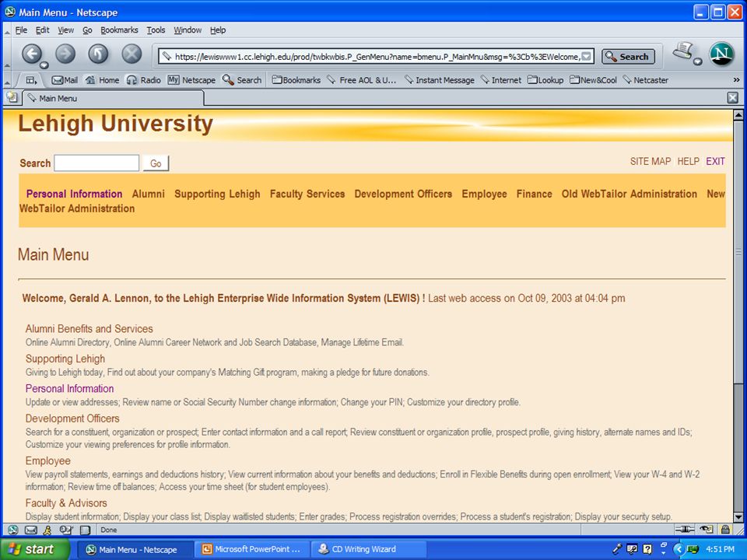
Task: Click the page scrollbar up arrow
Action: [738, 115]
